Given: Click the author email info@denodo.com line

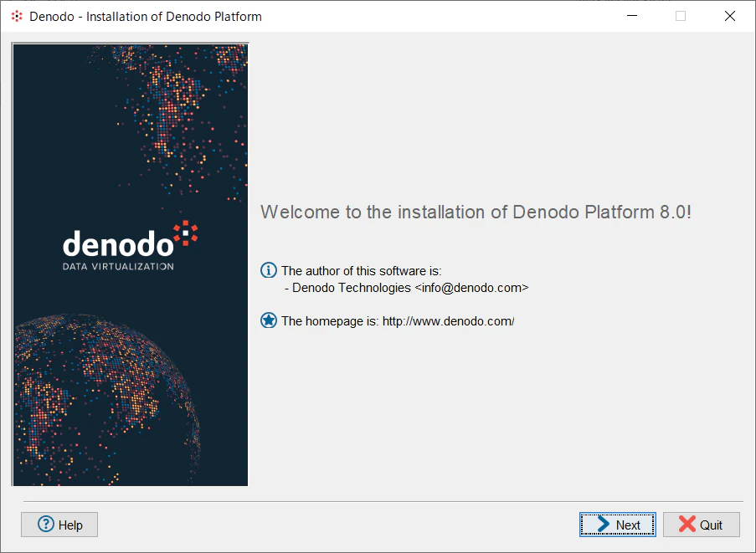Looking at the screenshot, I should point(407,288).
